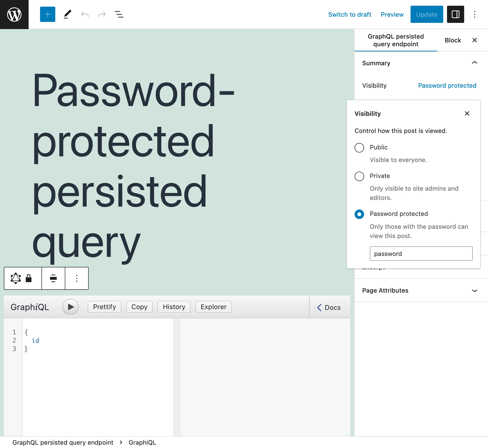Click the redo arrow icon
488x448 pixels.
(x=102, y=14)
